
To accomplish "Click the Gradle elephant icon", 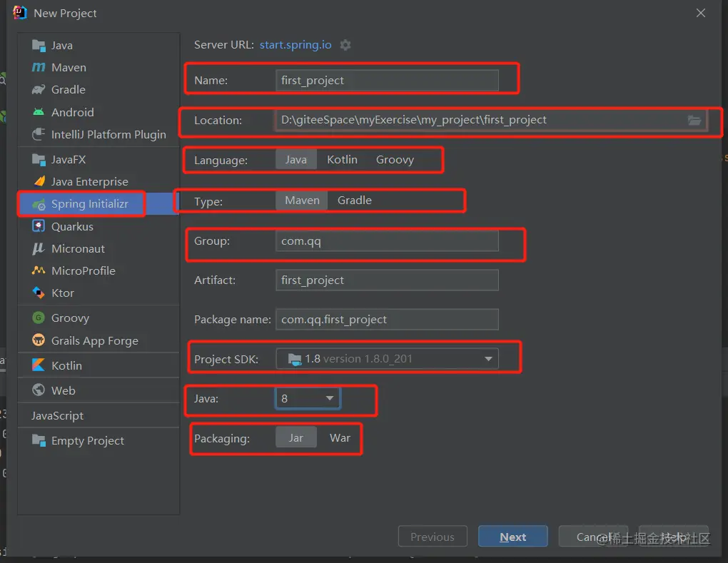I will click(x=39, y=90).
